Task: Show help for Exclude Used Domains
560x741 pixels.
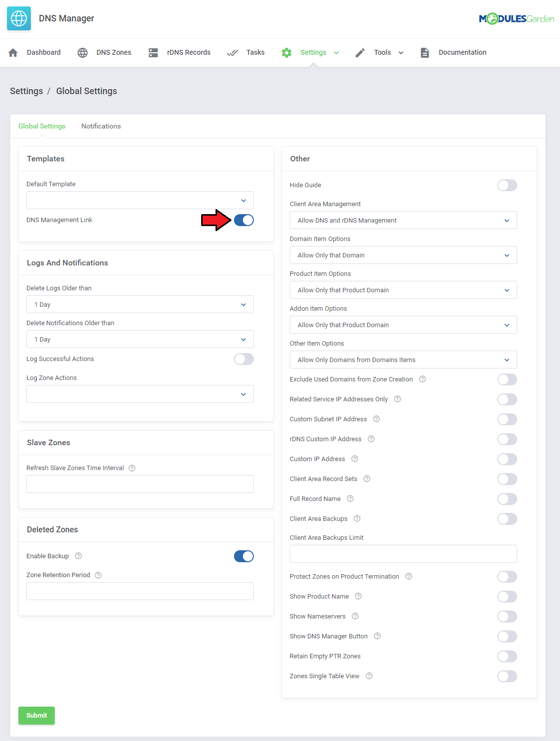Action: [x=423, y=379]
